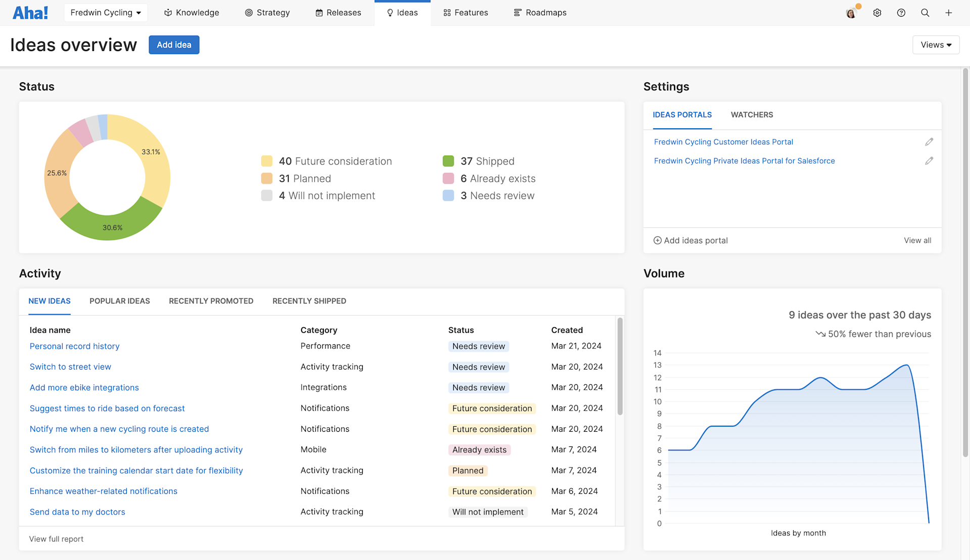The width and height of the screenshot is (970, 560).
Task: Edit Fredwin Cycling Customer Ideas Portal via pencil icon
Action: 930,141
